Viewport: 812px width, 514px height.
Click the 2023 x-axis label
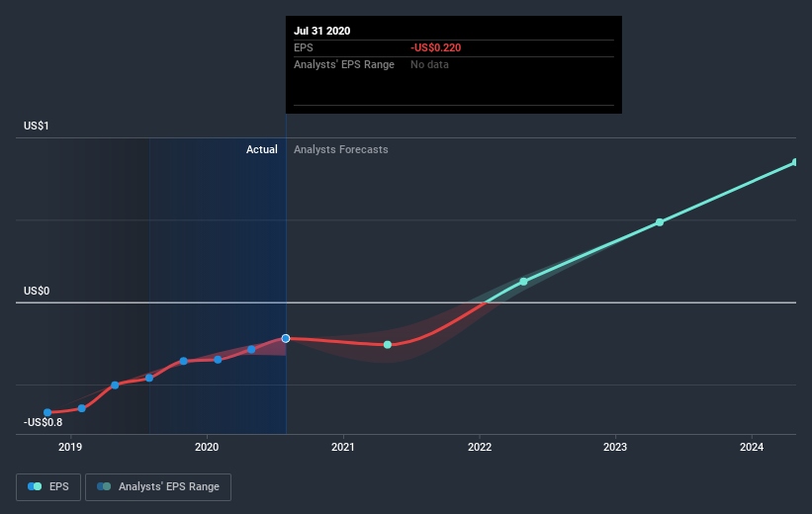pos(615,447)
